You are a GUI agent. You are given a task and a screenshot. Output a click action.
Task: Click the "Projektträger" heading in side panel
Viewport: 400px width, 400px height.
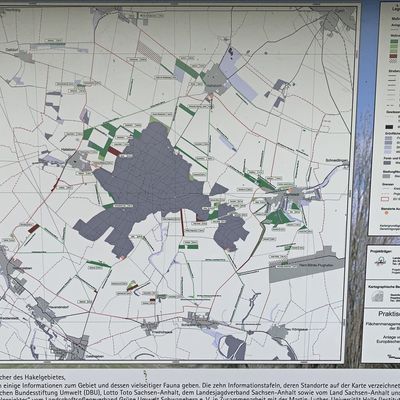tap(381, 252)
